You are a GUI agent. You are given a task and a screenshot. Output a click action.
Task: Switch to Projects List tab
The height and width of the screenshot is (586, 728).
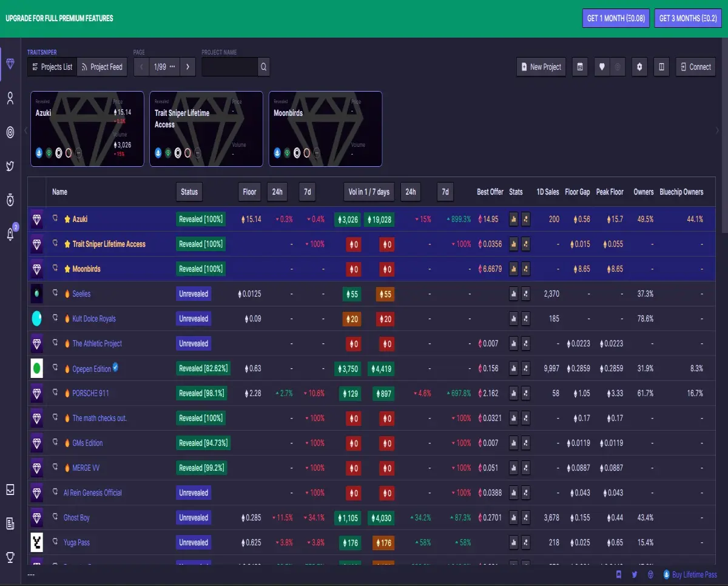tap(52, 67)
